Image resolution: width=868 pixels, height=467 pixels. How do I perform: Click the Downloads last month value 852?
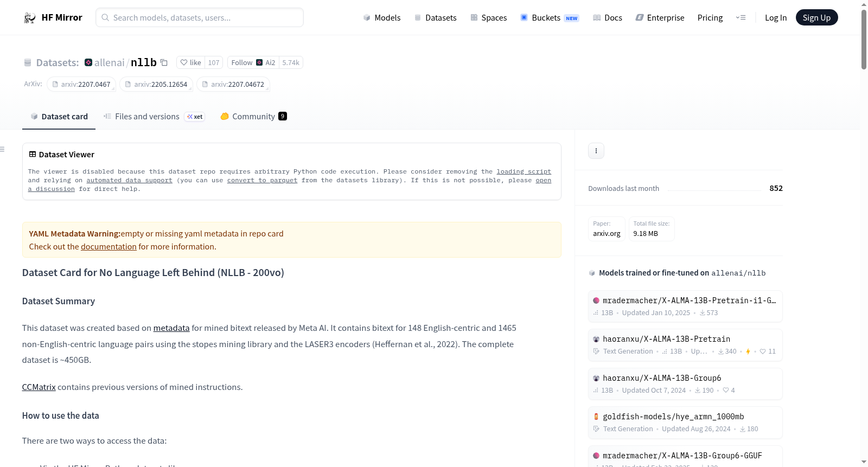pyautogui.click(x=776, y=188)
